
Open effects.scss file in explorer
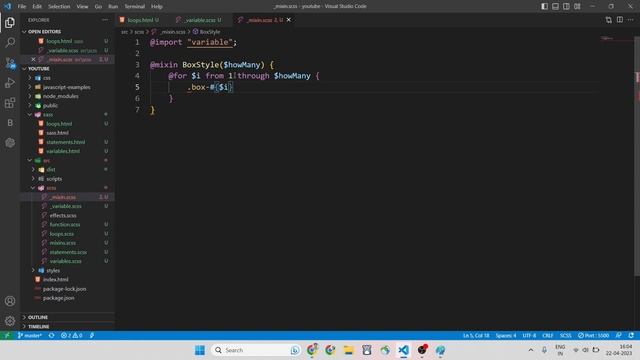(x=63, y=215)
